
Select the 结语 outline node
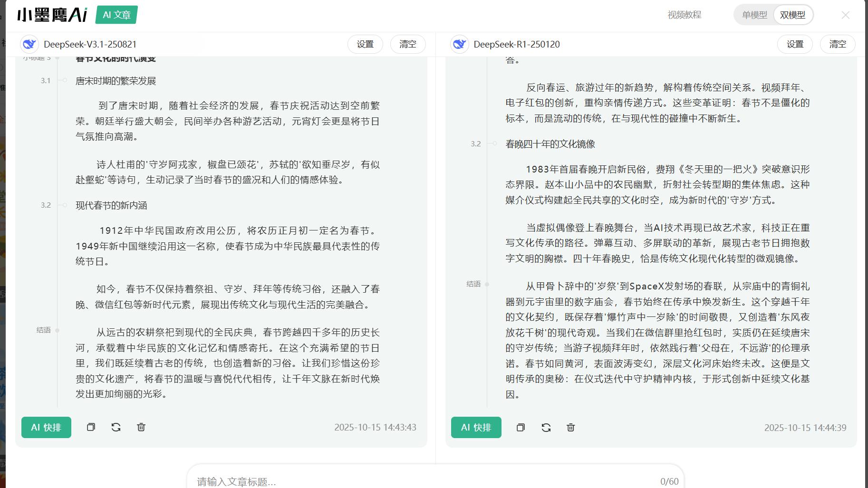point(44,330)
